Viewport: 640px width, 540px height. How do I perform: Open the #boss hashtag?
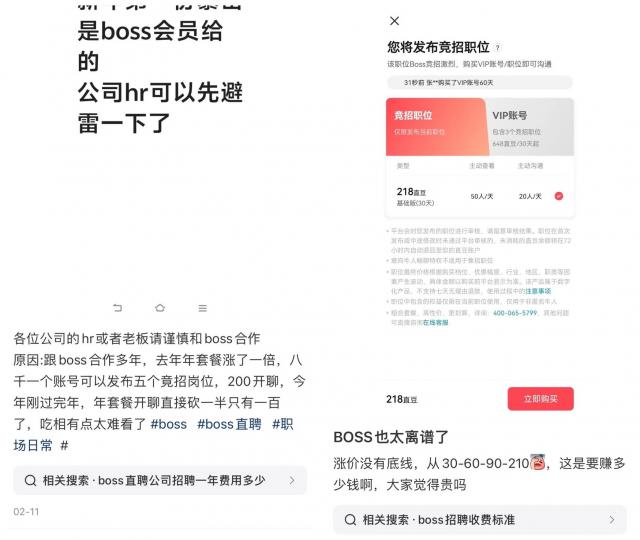point(169,424)
